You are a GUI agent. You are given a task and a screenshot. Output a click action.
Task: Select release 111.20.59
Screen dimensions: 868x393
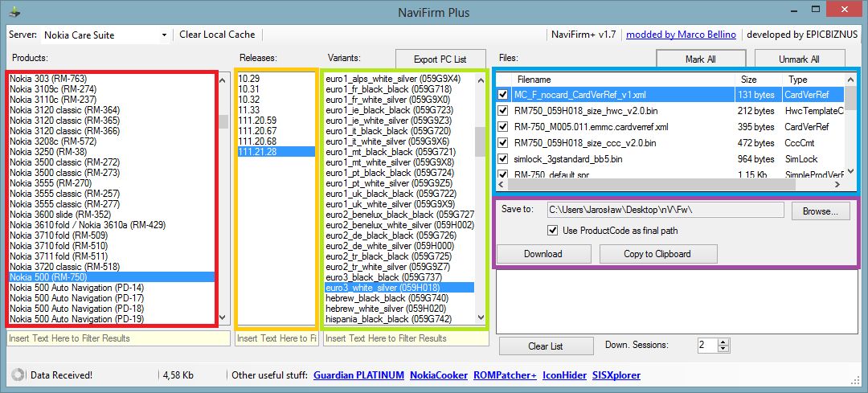(276, 120)
